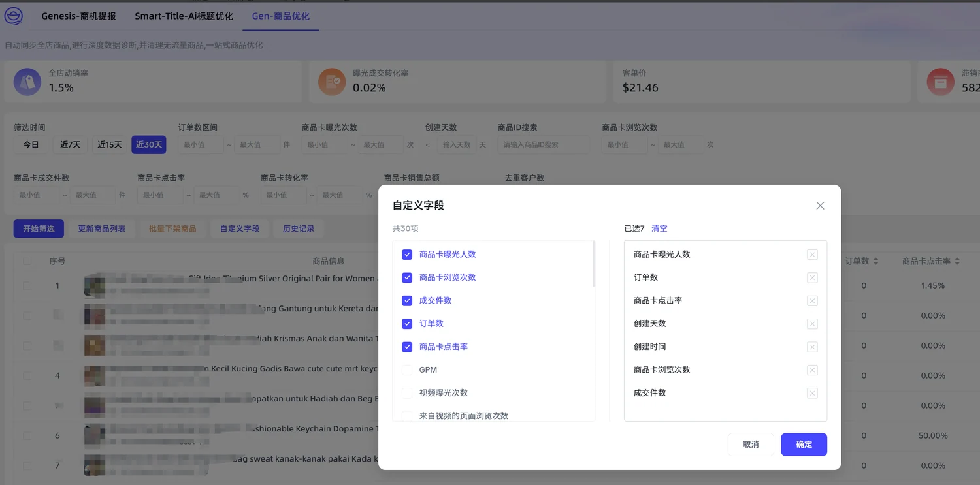980x485 pixels.
Task: Remove 成交件数 from selected list
Action: (x=812, y=393)
